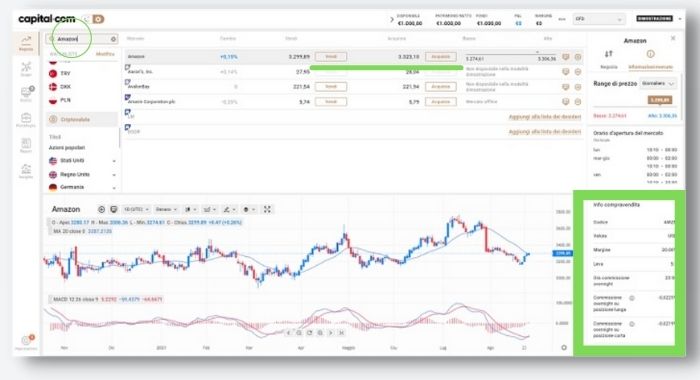This screenshot has height=380, width=700.
Task: Select the TRY currency item
Action: [60, 73]
